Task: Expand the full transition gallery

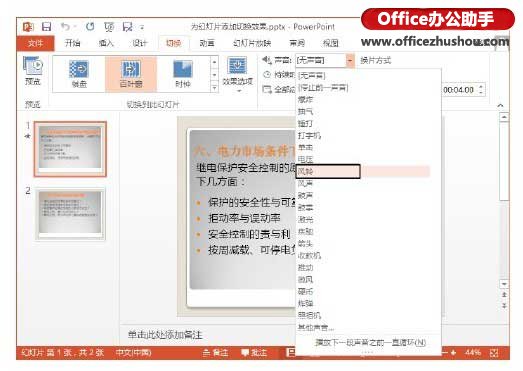Action: point(214,87)
